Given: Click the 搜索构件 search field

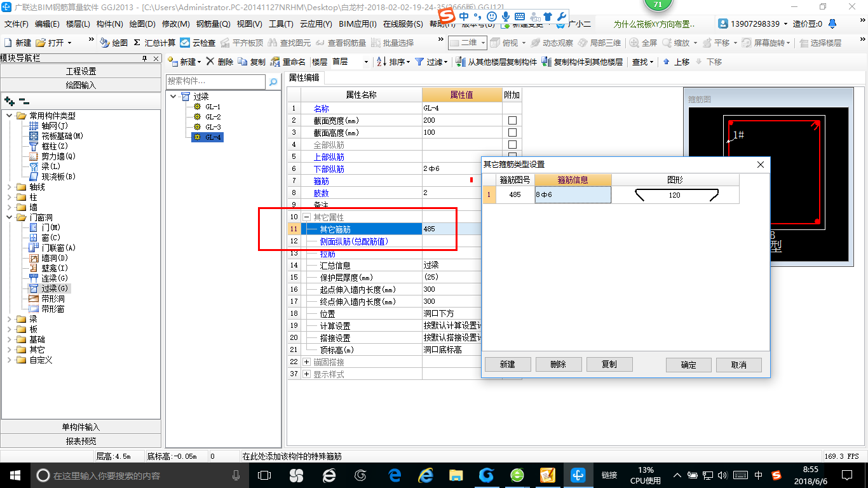Looking at the screenshot, I should (215, 82).
